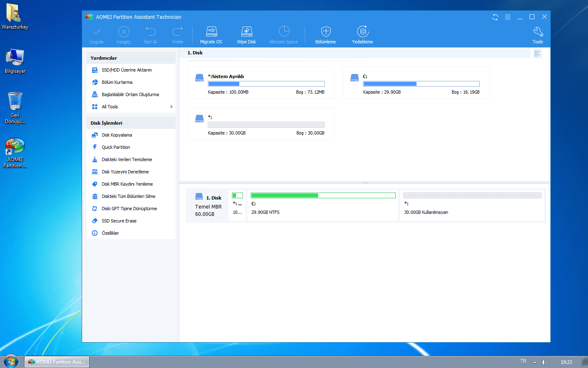
Task: Click the volume speaker tray icon
Action: pos(545,362)
